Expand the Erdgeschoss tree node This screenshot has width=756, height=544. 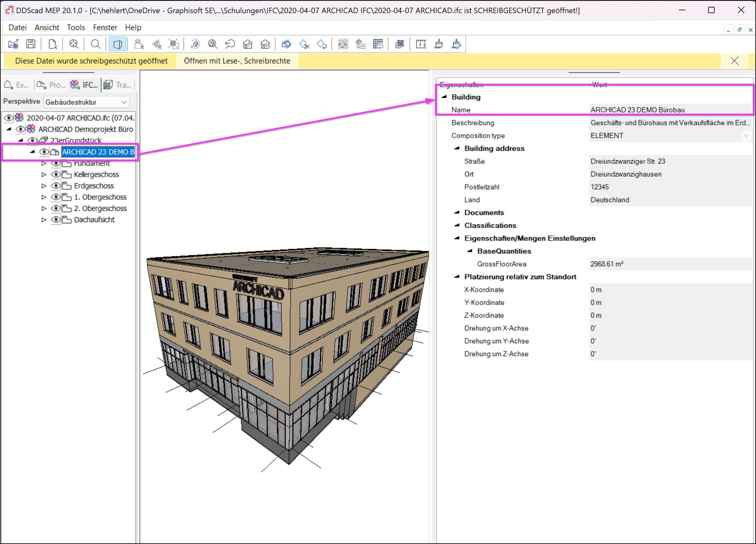click(x=44, y=186)
